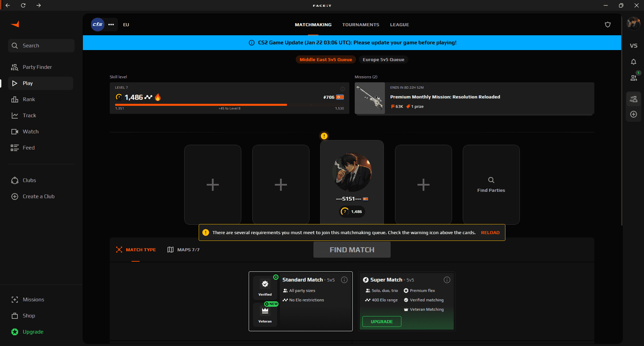
Task: Click the warning icon above the party card
Action: point(324,136)
